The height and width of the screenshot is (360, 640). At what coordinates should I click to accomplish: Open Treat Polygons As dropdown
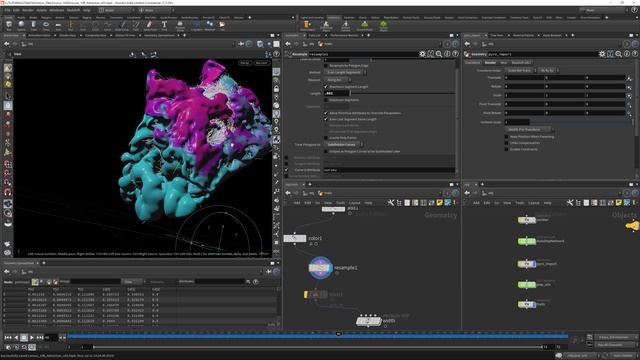tap(344, 144)
